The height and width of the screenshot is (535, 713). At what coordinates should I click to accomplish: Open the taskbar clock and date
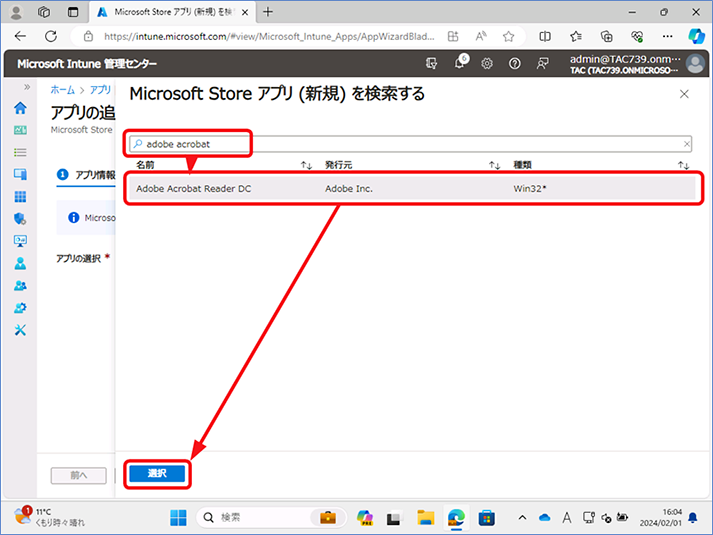(x=661, y=517)
